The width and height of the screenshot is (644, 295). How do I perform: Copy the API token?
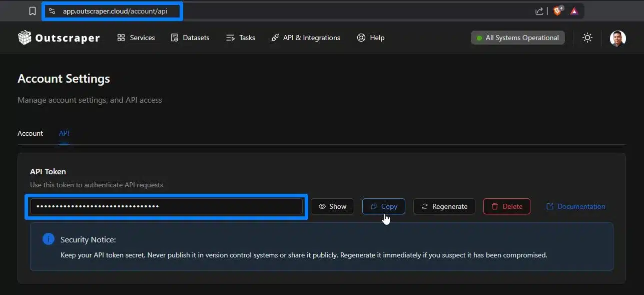click(384, 206)
